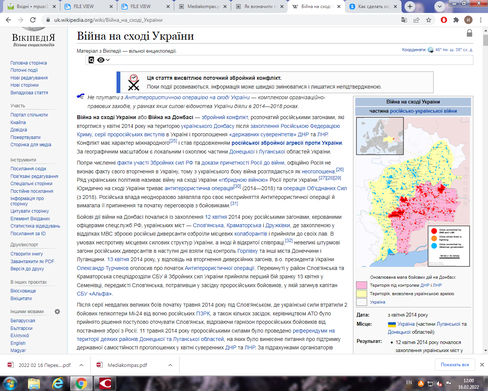Go back to the previous page
This screenshot has height=391, width=488.
tap(8, 20)
